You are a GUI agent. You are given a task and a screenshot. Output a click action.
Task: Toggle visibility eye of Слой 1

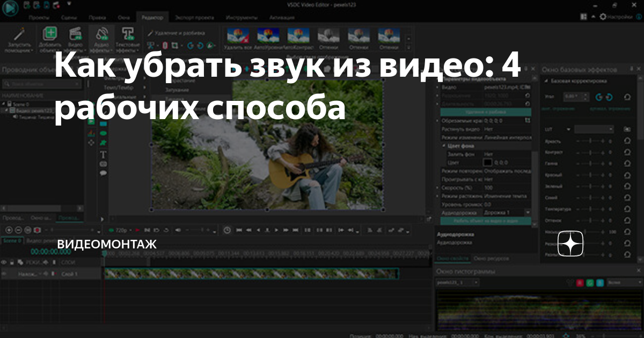coord(4,274)
